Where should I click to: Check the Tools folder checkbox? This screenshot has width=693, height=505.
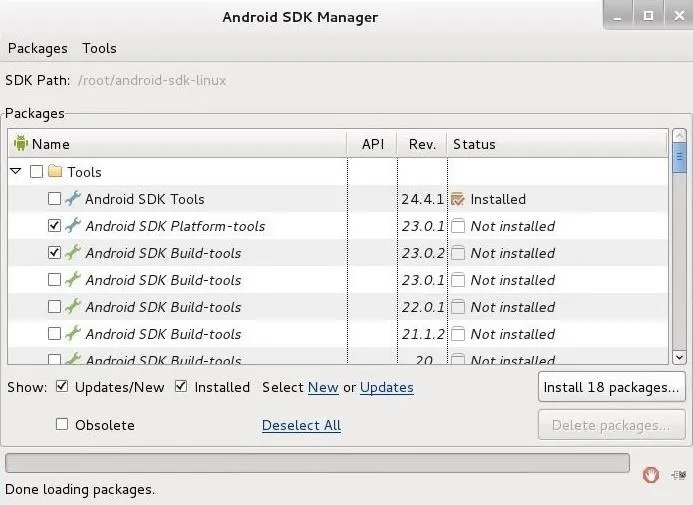[36, 171]
